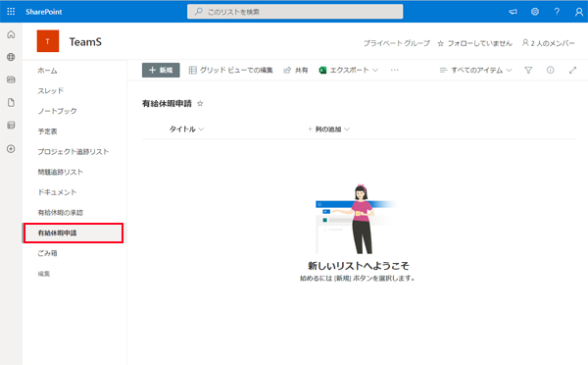Open the info details pane icon
The image size is (588, 365).
550,70
